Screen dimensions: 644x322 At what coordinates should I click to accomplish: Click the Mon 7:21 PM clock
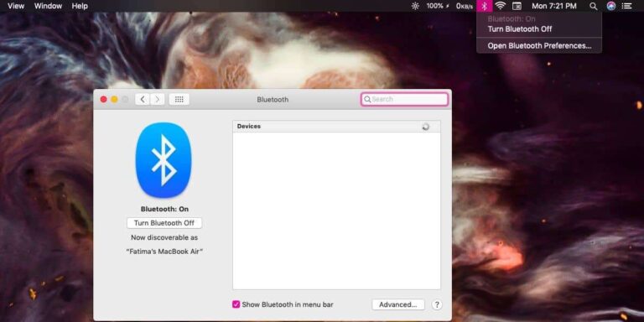pos(554,6)
